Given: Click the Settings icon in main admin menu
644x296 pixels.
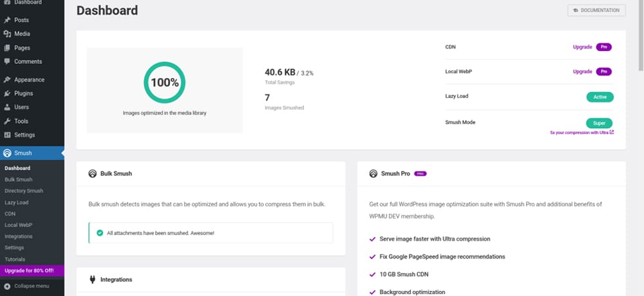Looking at the screenshot, I should click(x=7, y=135).
